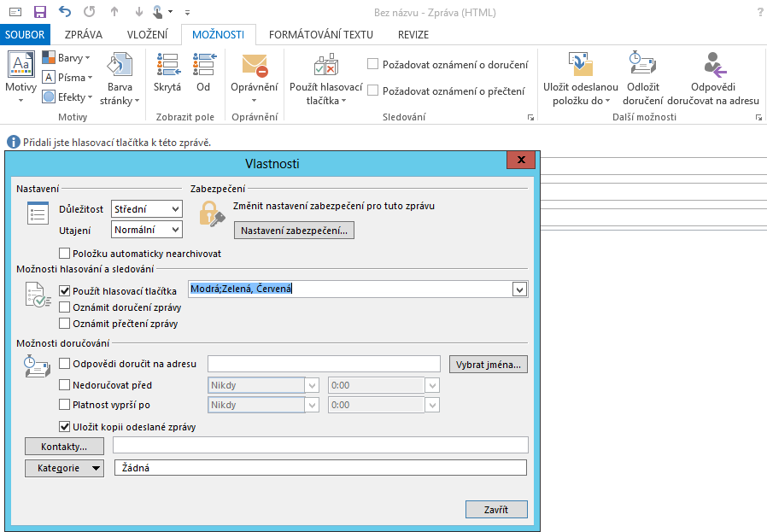Click Vybrat jména button
The image size is (767, 532).
[489, 365]
